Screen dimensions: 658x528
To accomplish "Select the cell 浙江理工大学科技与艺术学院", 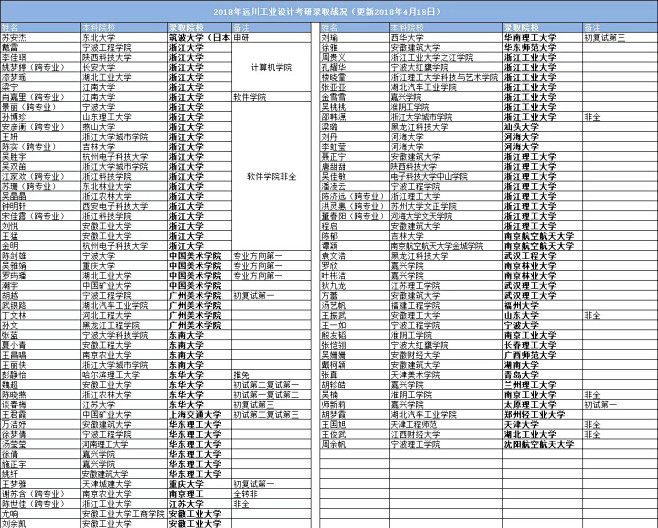I will [446, 77].
